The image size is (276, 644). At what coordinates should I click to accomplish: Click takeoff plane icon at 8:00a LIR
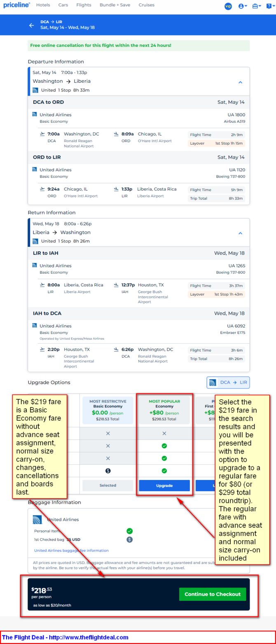pos(42,285)
